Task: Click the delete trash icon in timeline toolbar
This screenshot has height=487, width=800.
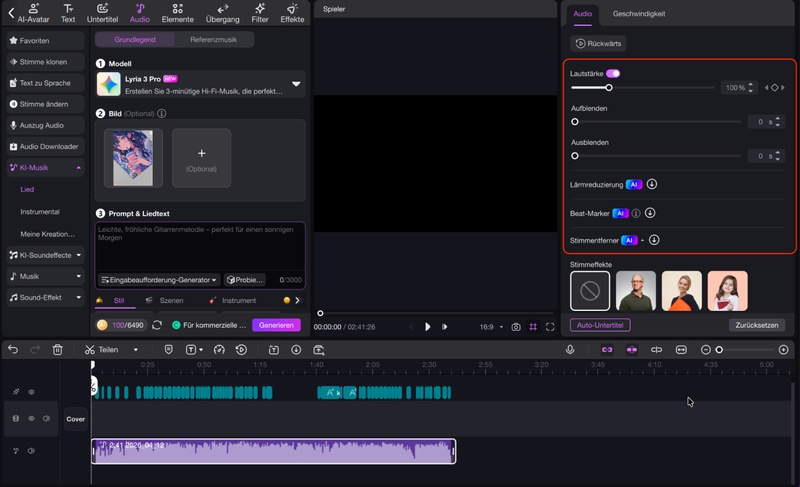Action: pyautogui.click(x=58, y=350)
